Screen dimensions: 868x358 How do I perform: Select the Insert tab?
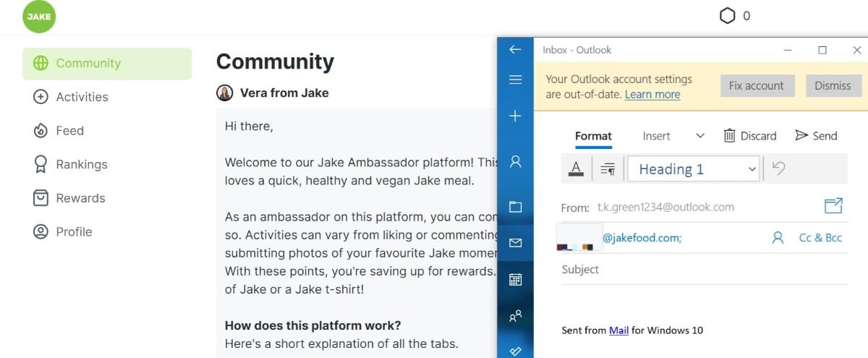coord(656,136)
